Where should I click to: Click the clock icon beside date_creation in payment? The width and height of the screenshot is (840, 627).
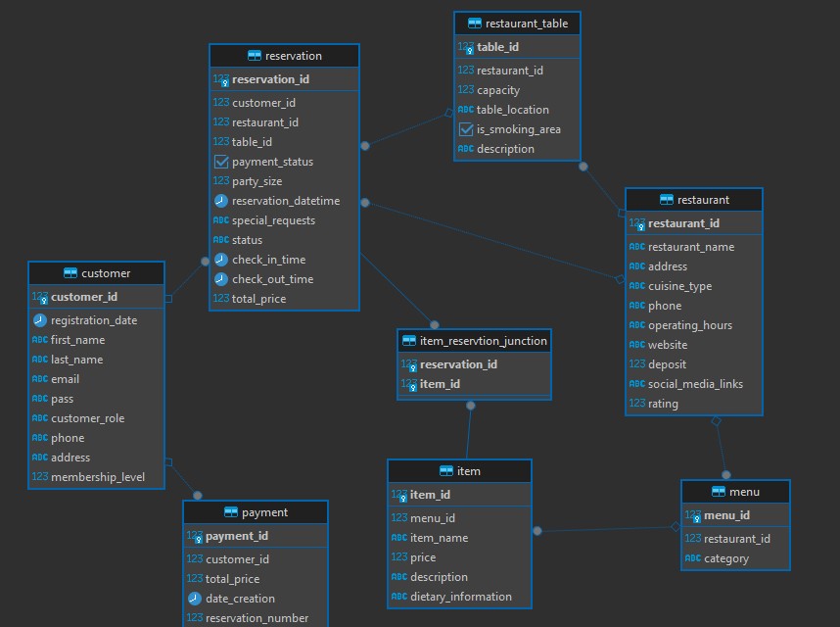[194, 599]
